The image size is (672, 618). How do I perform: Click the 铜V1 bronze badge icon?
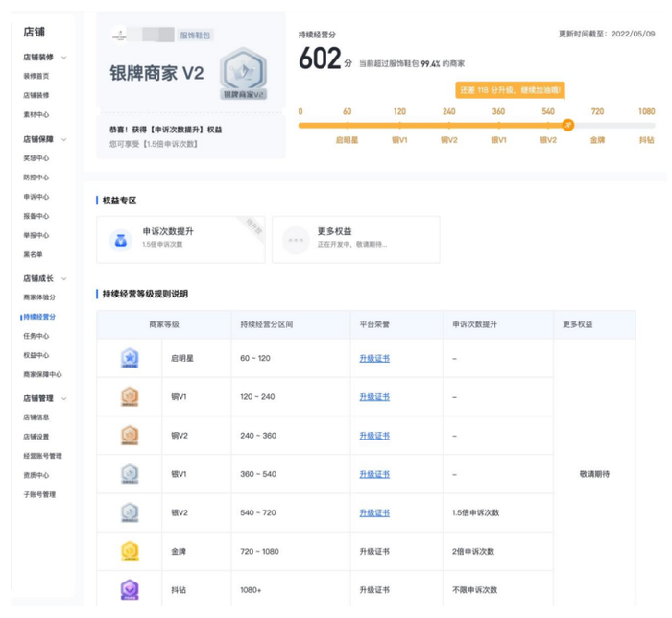pos(130,396)
